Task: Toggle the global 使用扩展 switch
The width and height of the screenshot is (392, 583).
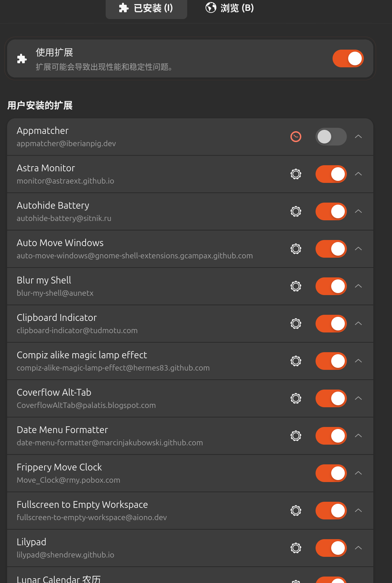Action: coord(348,58)
